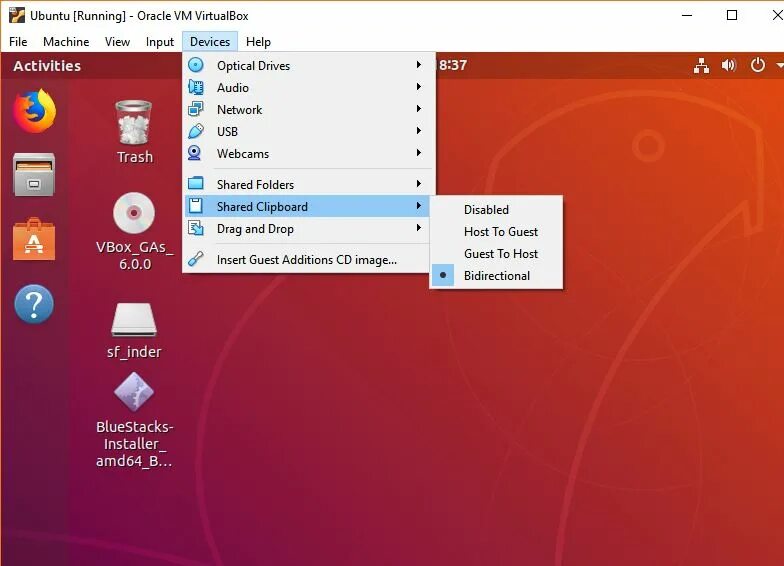Choose Insert Guest Additions CD image
This screenshot has height=566, width=784.
(306, 260)
